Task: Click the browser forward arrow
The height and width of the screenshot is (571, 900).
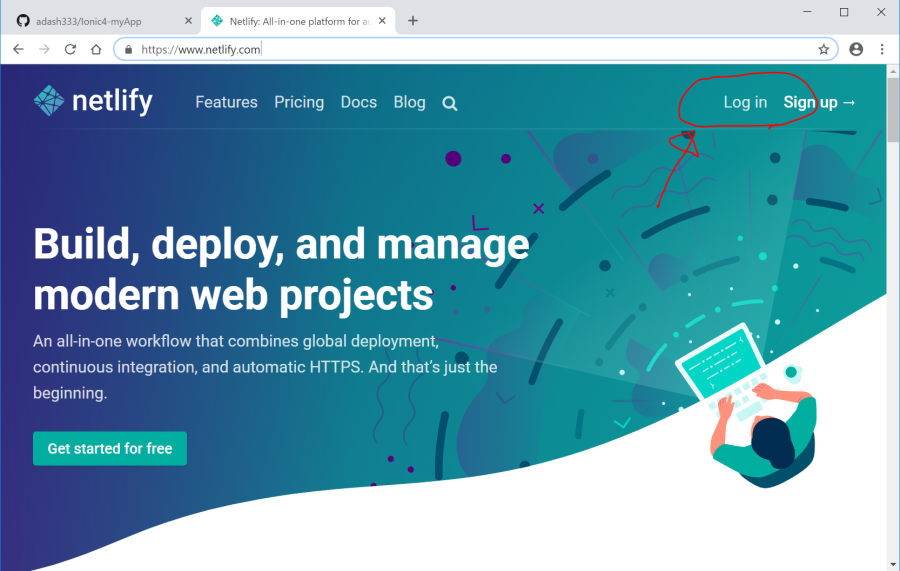Action: tap(44, 49)
